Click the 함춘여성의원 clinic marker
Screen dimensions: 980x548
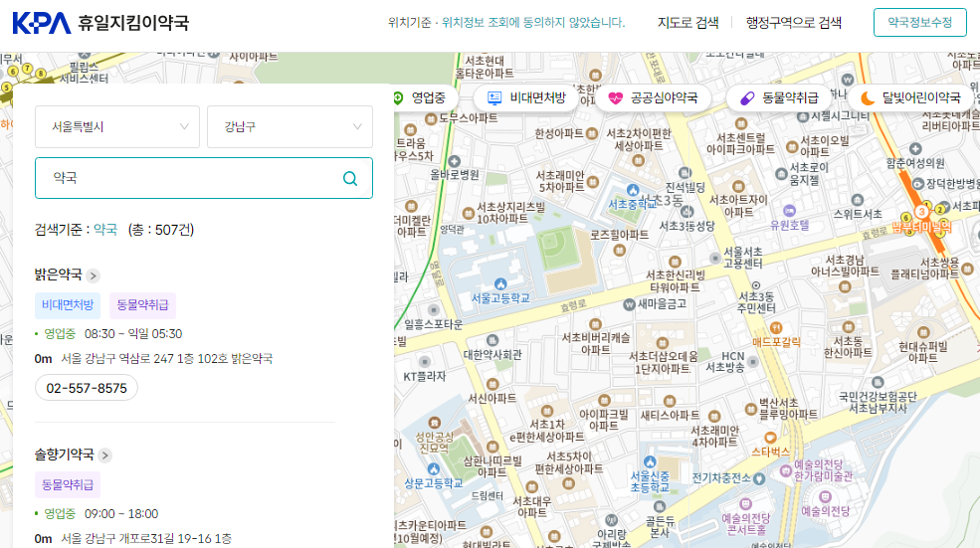(915, 149)
